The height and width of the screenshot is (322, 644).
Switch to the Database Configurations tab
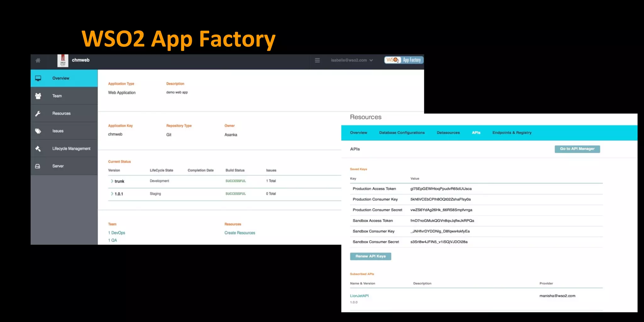point(402,133)
